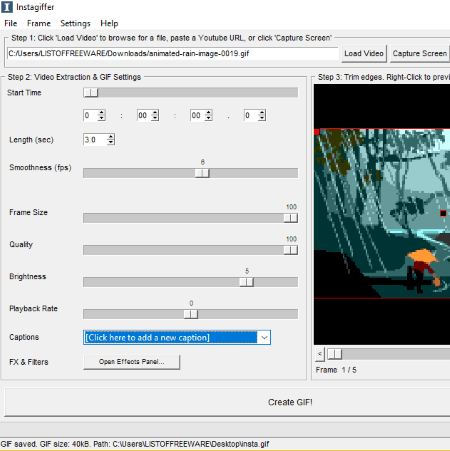
Task: Click the Instagiffer app icon in title bar
Action: pyautogui.click(x=7, y=7)
